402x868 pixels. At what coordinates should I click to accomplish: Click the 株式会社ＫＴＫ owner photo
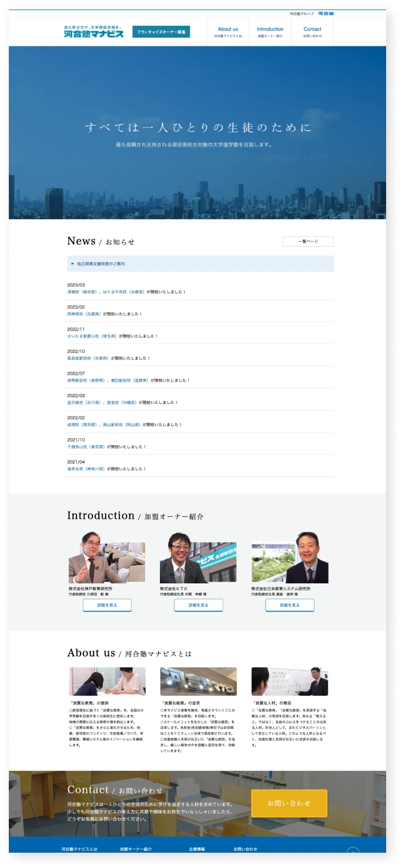tap(198, 557)
